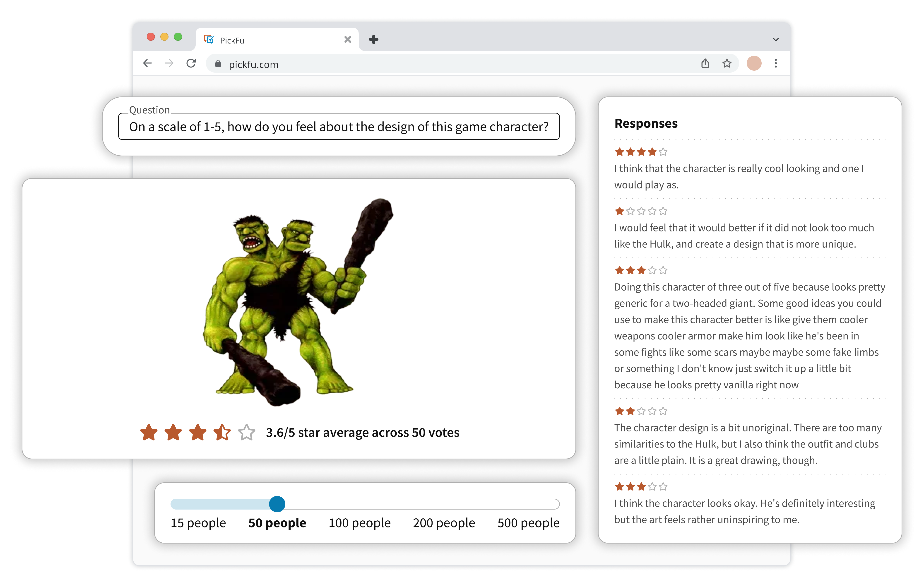Click the empty fifth average rating star

246,433
